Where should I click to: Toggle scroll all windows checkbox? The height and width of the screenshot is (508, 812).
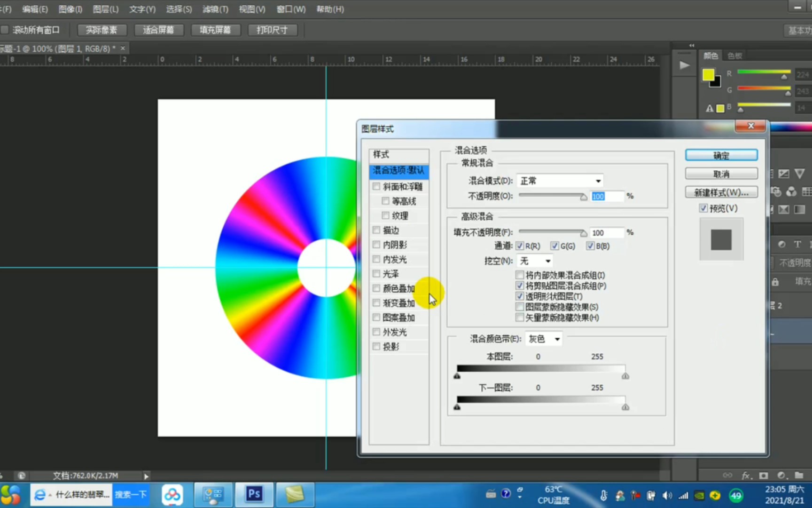(x=5, y=30)
